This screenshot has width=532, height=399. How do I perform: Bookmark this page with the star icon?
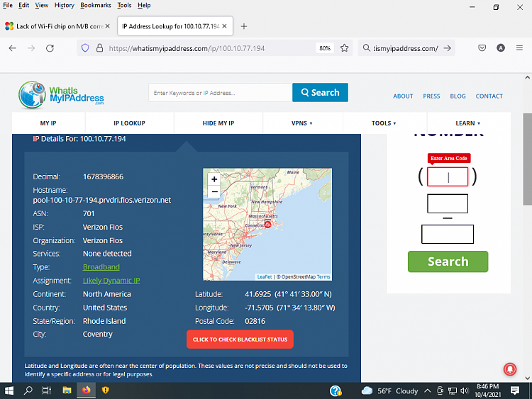click(x=344, y=48)
